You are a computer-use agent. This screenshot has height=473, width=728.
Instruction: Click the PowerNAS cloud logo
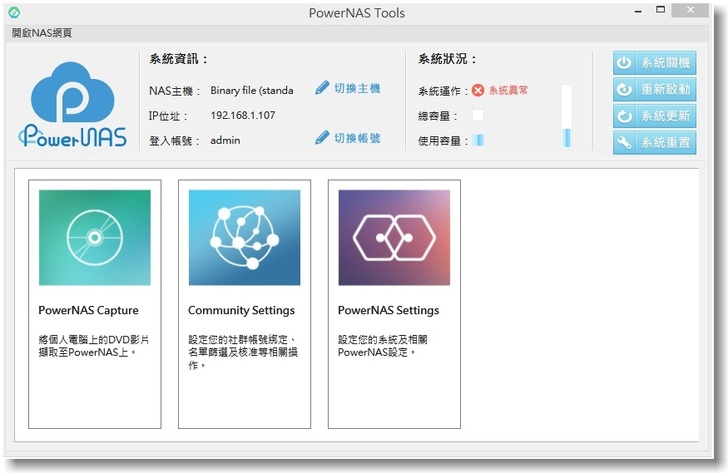pos(73,104)
